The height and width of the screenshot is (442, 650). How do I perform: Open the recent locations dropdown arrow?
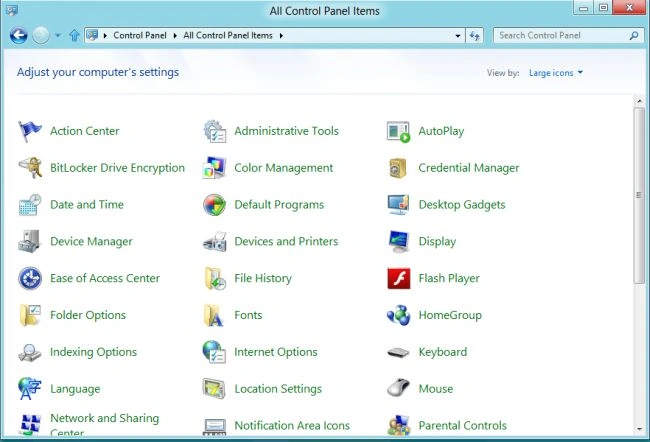pos(58,36)
